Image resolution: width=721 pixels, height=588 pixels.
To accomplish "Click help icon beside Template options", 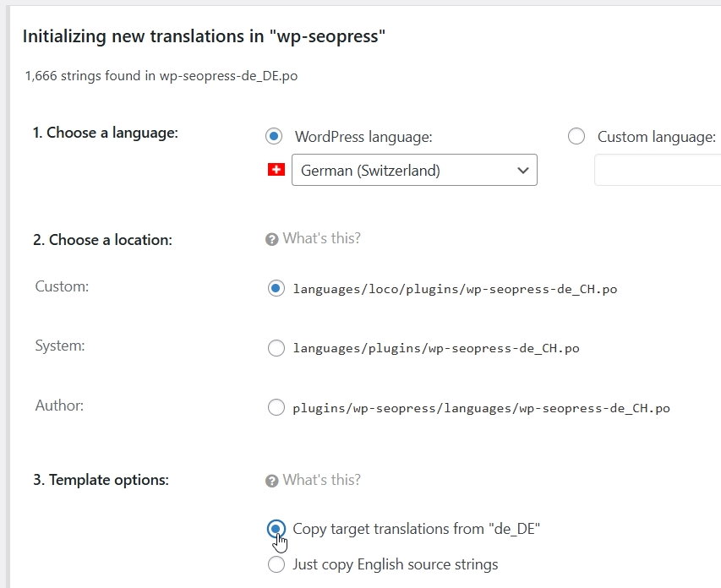I will coord(271,481).
